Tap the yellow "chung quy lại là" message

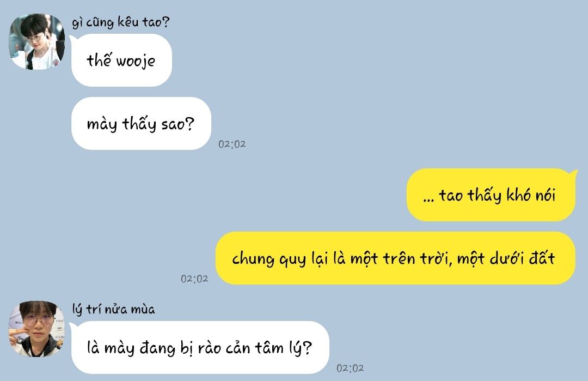(x=395, y=258)
